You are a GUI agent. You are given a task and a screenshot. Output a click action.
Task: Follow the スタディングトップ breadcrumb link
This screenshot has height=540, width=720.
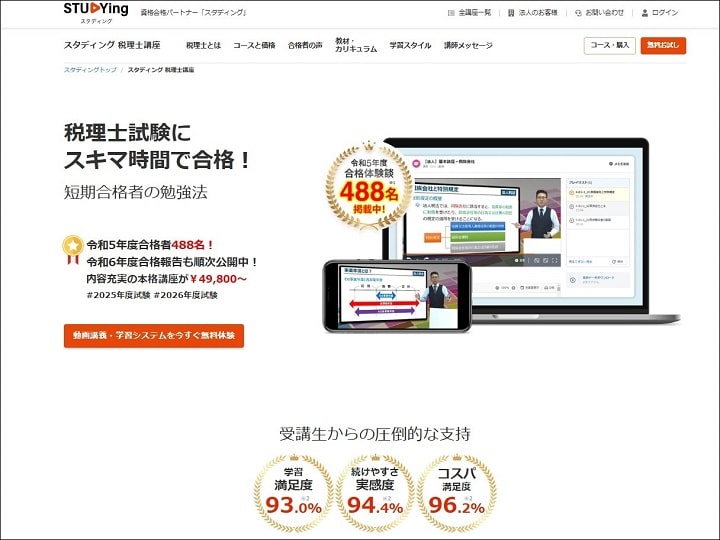(x=90, y=70)
